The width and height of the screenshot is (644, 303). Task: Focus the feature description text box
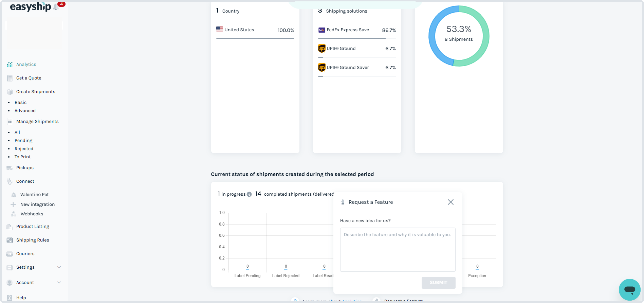398,250
